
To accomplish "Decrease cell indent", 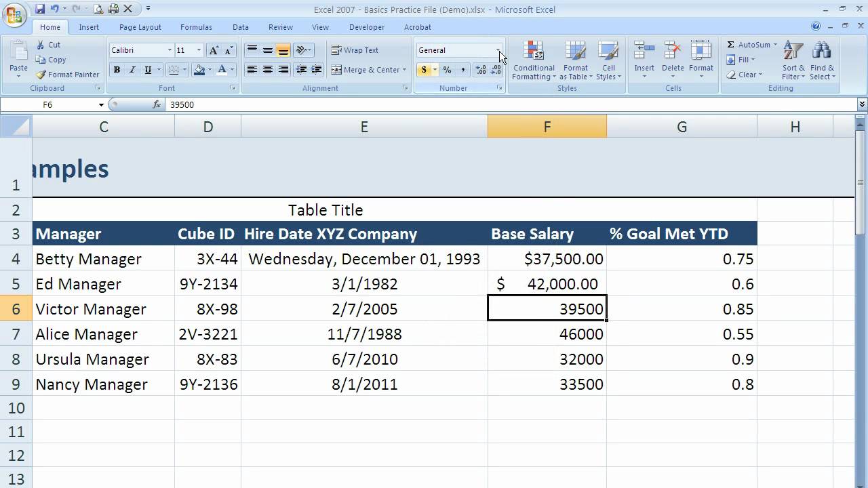I will [x=301, y=70].
